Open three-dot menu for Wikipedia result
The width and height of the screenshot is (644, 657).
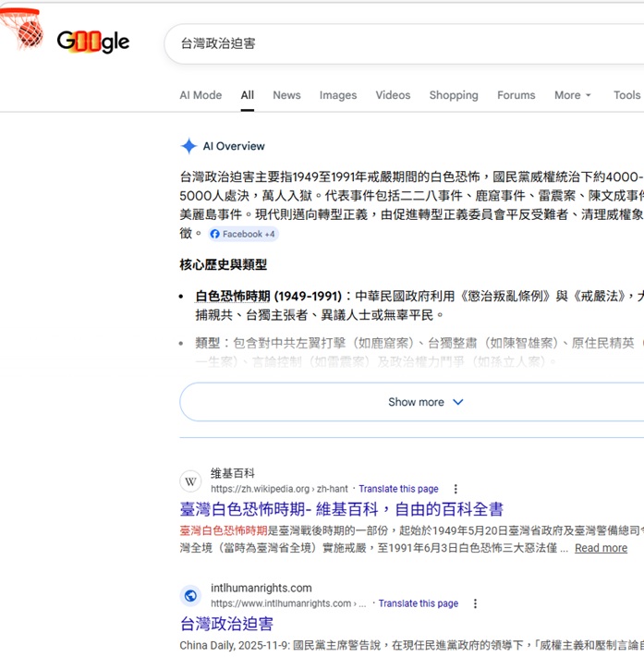point(456,489)
